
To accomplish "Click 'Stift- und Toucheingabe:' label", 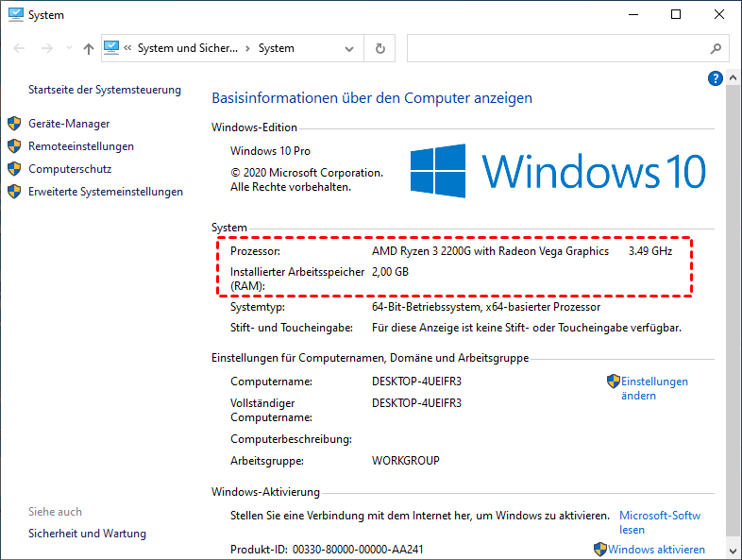I will pyautogui.click(x=292, y=328).
